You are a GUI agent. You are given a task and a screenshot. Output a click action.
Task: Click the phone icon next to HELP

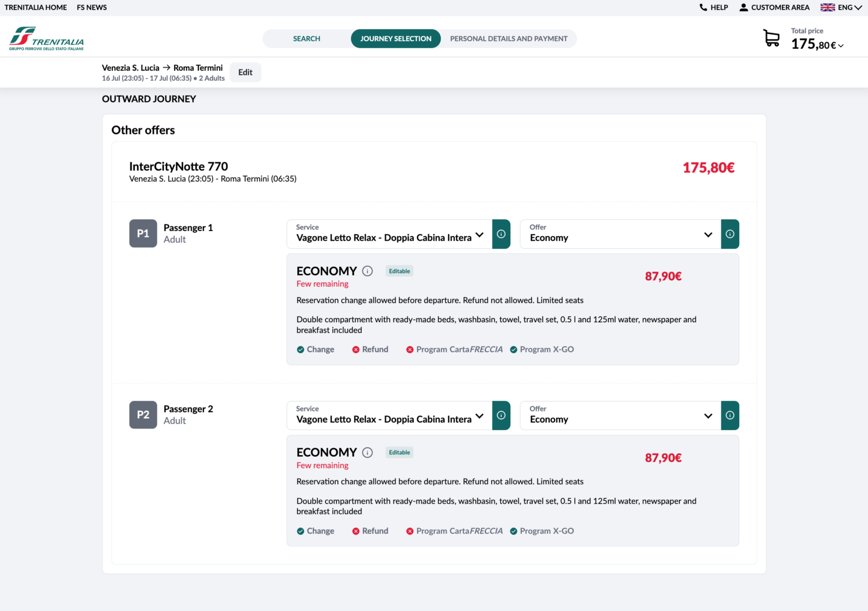pyautogui.click(x=703, y=7)
